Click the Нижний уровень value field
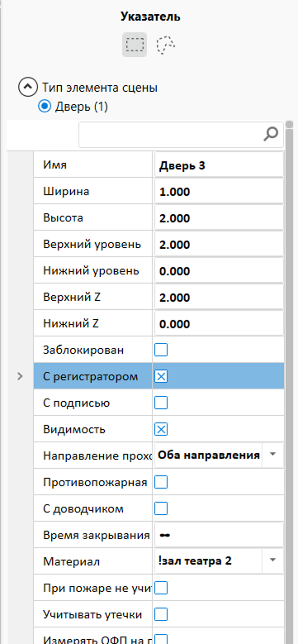 219,271
